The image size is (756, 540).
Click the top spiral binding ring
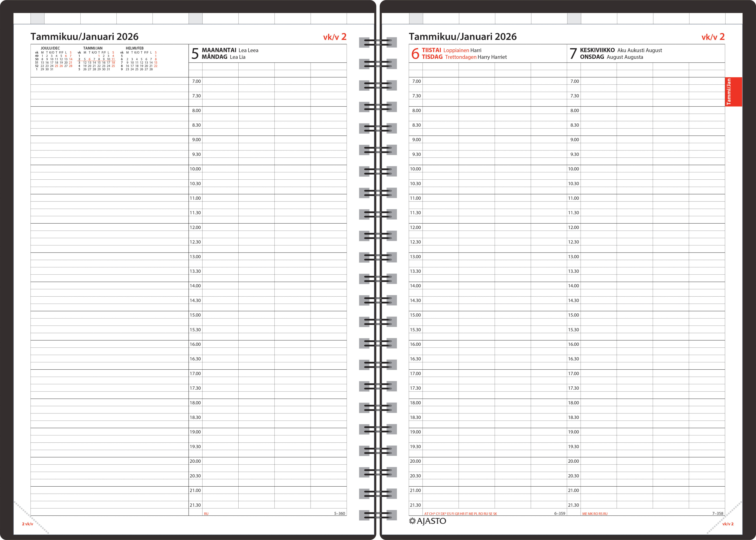click(x=378, y=42)
